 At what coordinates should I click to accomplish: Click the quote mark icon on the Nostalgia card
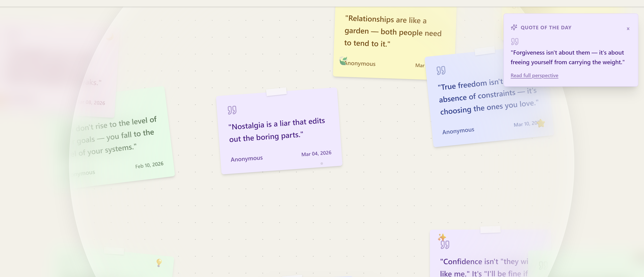pos(232,110)
